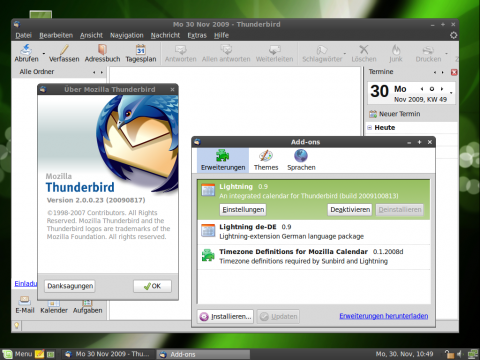The height and width of the screenshot is (360, 480).
Task: Click the activity throbber gear icon
Action: (x=453, y=35)
